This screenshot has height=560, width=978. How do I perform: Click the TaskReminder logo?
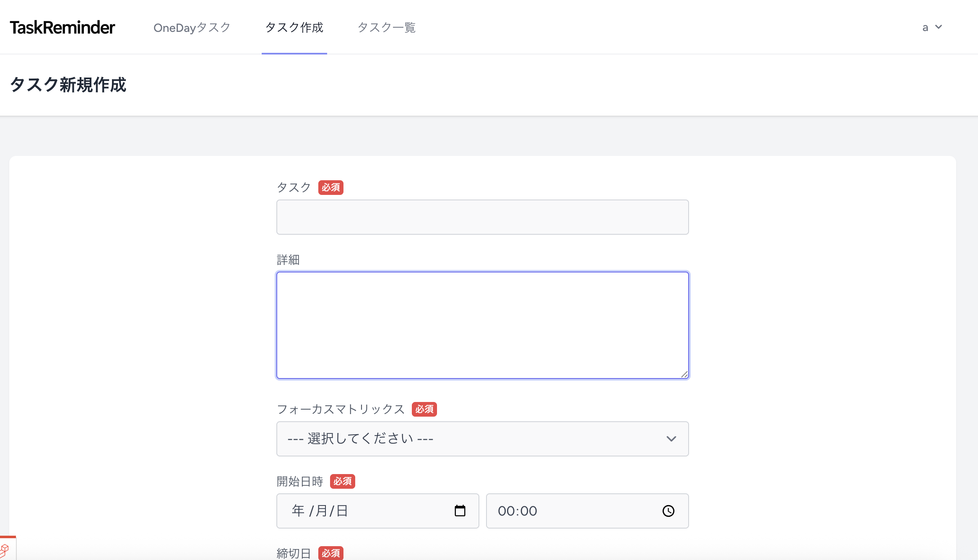coord(62,28)
